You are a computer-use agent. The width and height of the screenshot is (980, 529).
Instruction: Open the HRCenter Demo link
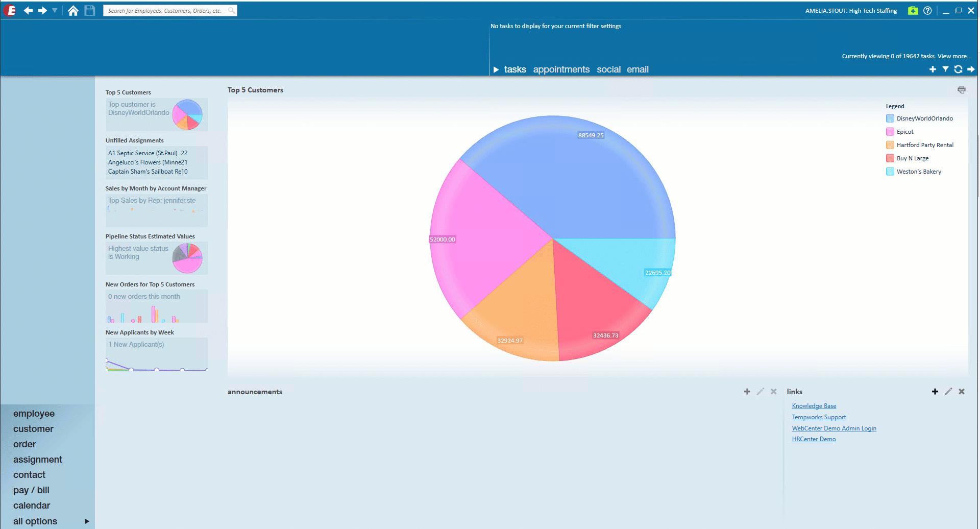tap(814, 439)
